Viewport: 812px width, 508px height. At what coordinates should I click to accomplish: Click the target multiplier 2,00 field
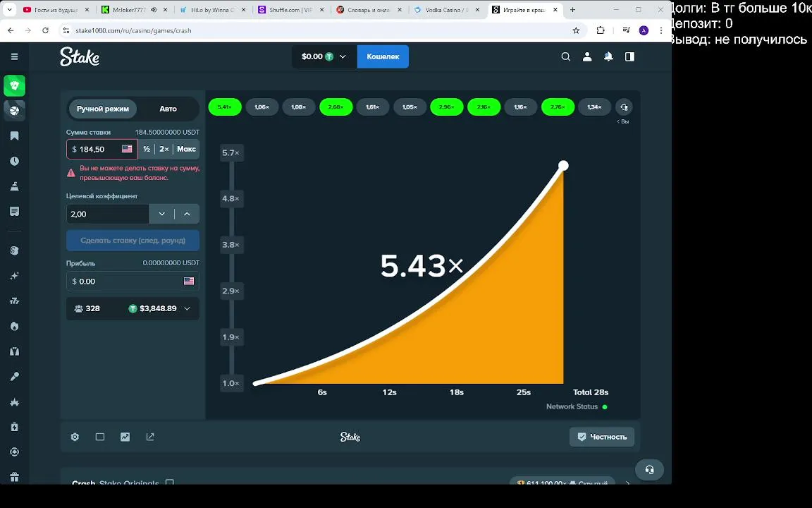coord(108,214)
